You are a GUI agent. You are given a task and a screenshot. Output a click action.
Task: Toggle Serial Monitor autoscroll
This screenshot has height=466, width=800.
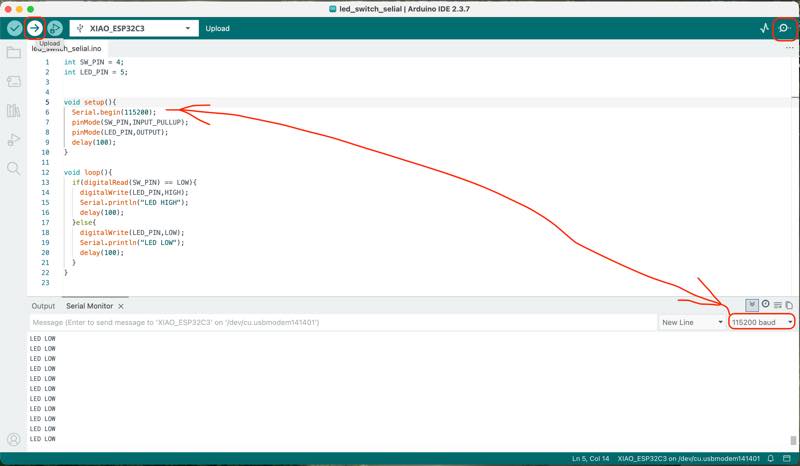752,305
